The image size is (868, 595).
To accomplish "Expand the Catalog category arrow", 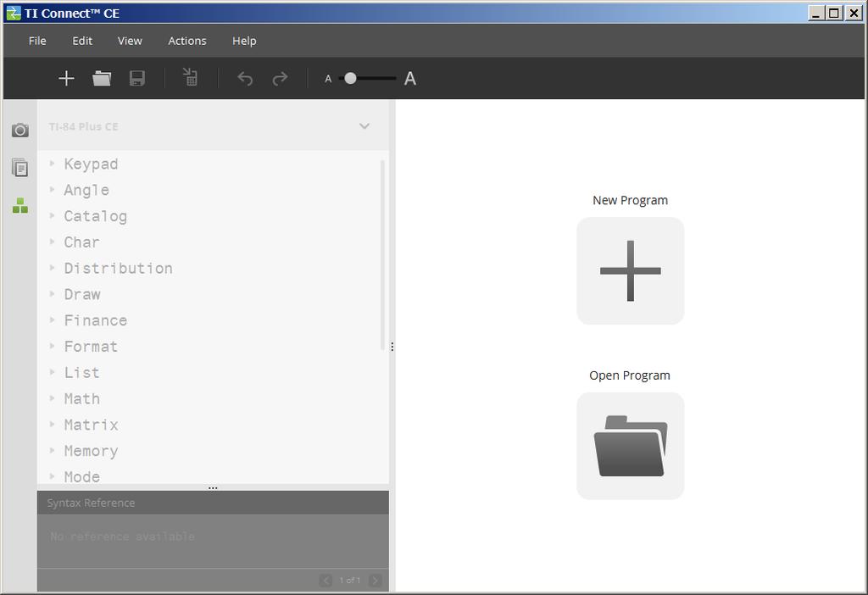I will coord(52,215).
